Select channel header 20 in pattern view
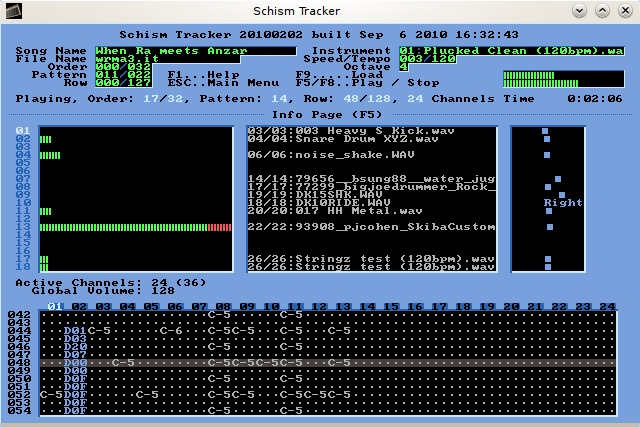The image size is (640, 427). pyautogui.click(x=511, y=307)
